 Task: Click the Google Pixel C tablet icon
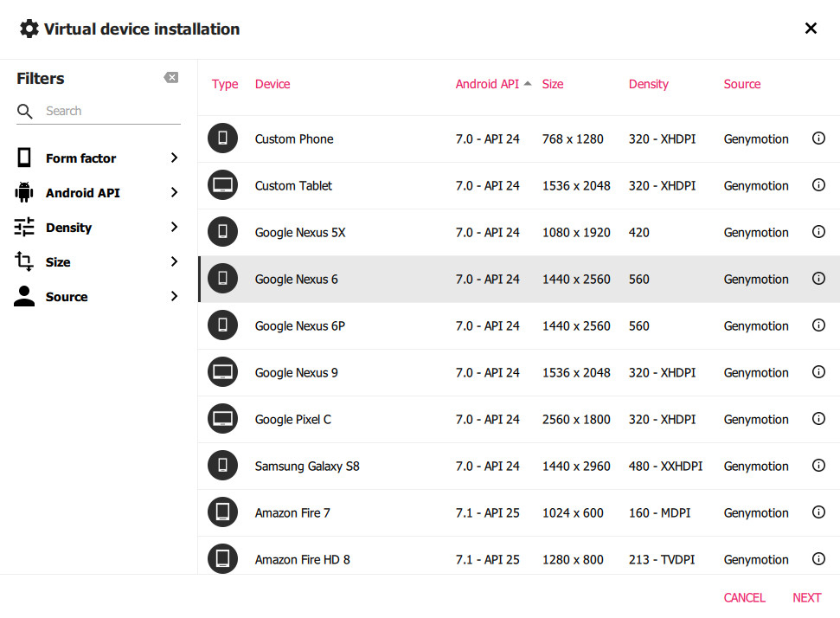click(222, 419)
